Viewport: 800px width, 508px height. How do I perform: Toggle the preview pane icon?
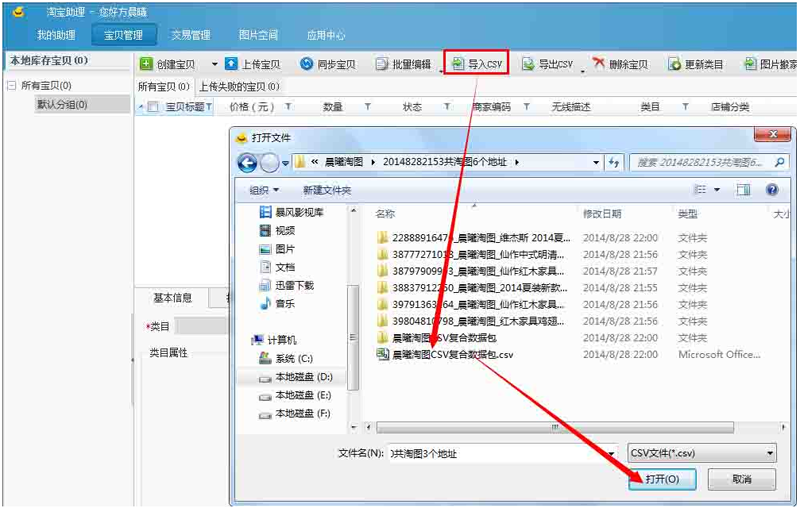(x=743, y=190)
